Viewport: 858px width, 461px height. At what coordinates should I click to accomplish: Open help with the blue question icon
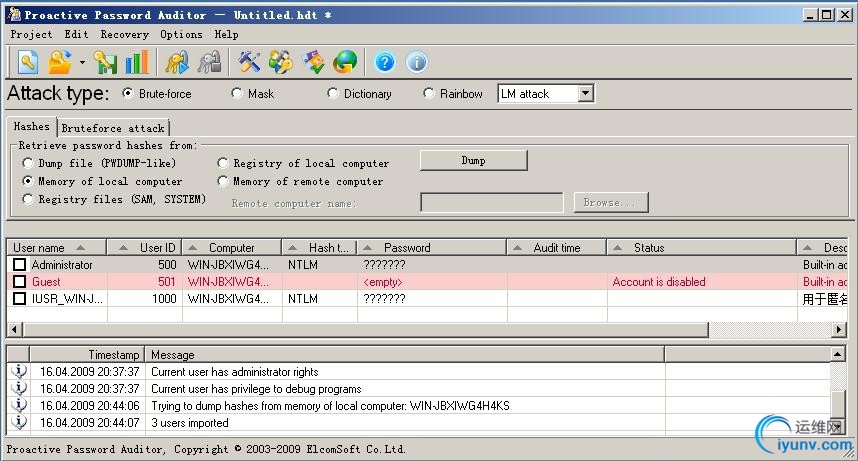pyautogui.click(x=385, y=62)
